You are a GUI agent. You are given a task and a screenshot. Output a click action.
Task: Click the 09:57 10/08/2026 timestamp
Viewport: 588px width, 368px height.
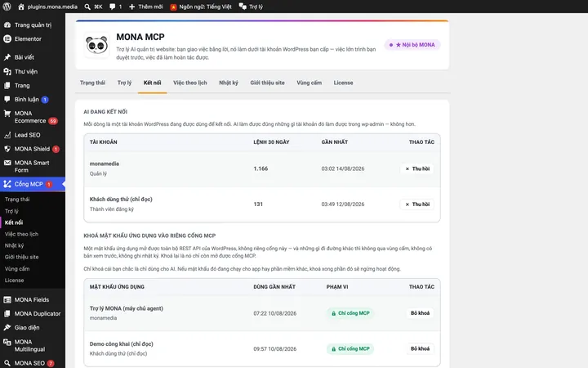[275, 349]
